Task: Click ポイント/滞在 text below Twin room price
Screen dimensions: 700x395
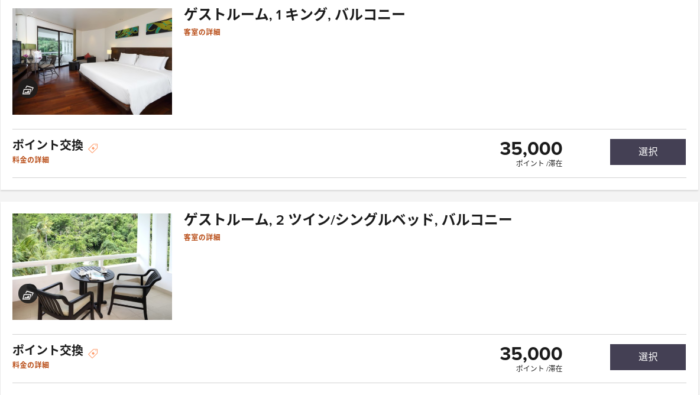Action: [x=539, y=368]
